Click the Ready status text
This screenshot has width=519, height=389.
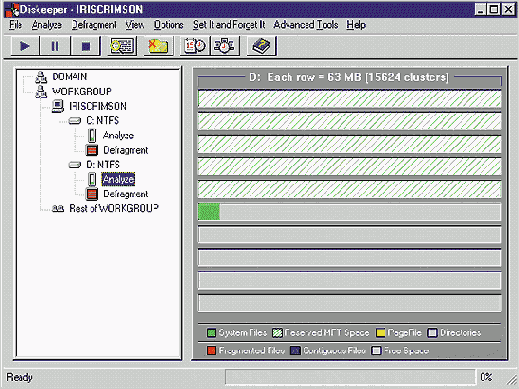19,377
